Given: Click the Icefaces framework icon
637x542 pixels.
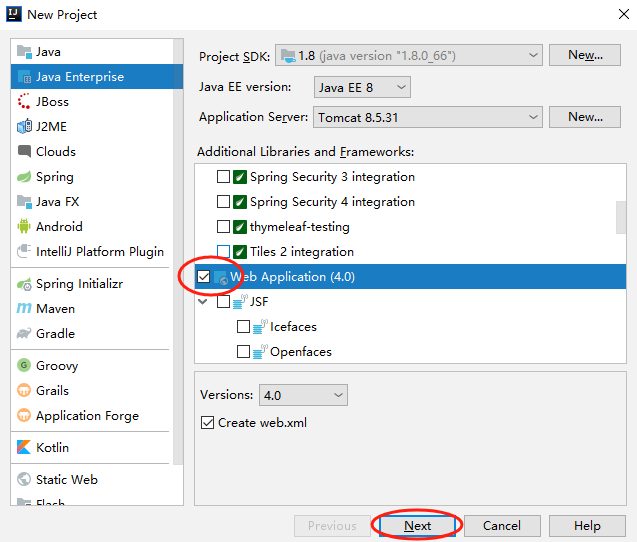Looking at the screenshot, I should (260, 327).
